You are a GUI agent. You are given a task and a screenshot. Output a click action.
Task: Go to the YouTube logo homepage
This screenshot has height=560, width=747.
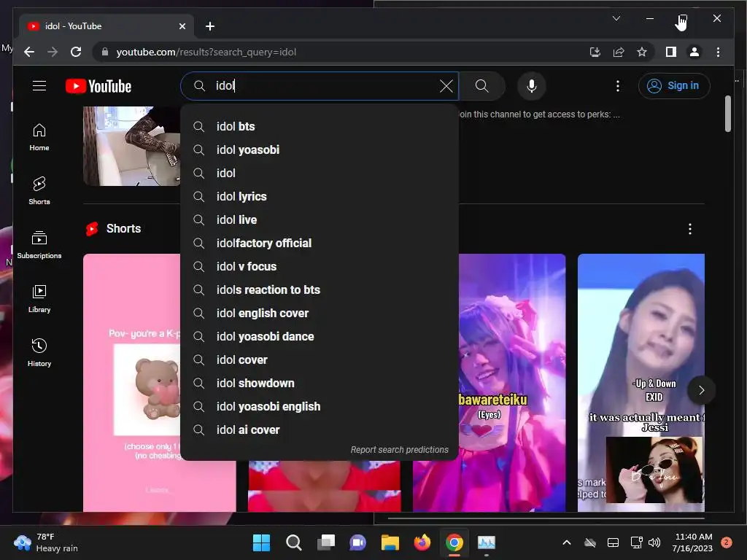pyautogui.click(x=98, y=86)
